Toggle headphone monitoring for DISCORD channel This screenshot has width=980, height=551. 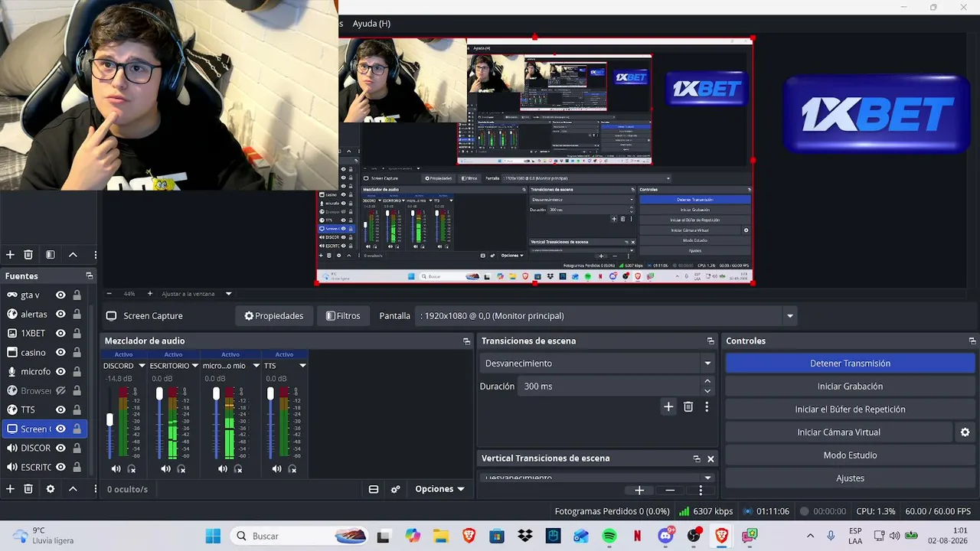132,468
